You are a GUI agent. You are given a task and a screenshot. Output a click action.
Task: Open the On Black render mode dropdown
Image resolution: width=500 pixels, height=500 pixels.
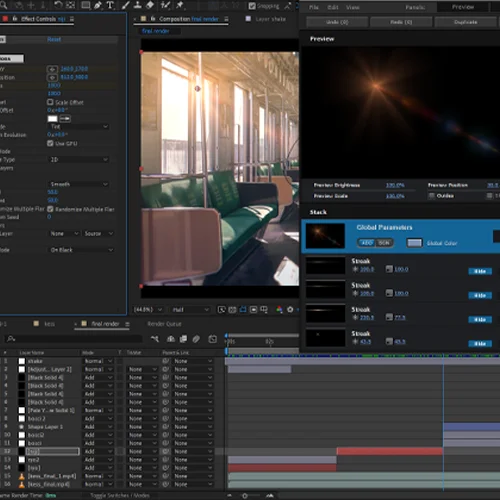[x=81, y=250]
